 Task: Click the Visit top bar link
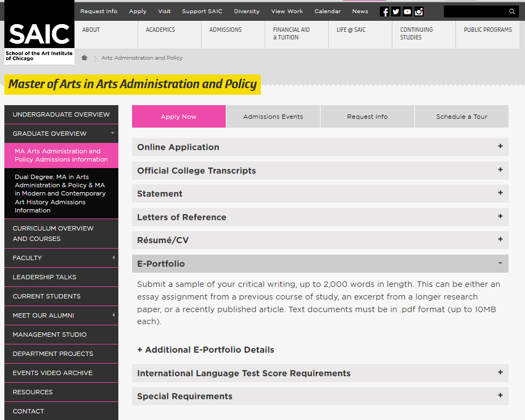pyautogui.click(x=164, y=11)
